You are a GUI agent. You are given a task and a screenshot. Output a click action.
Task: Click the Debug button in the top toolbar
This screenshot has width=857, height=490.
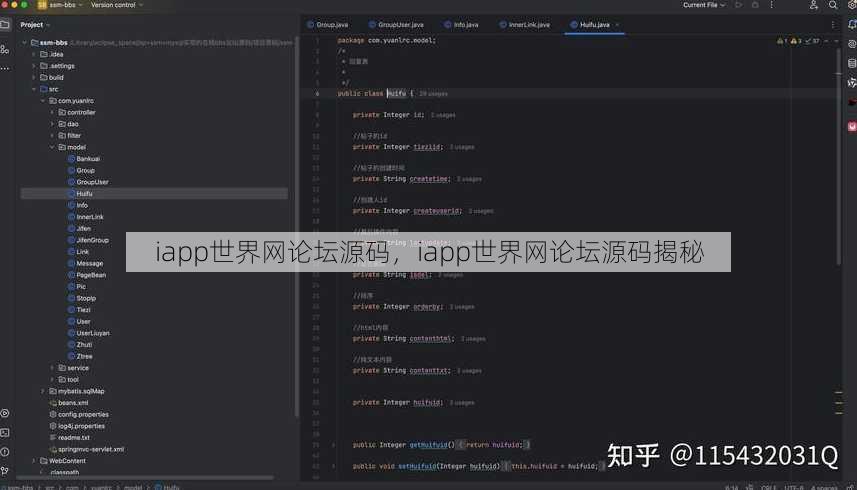pyautogui.click(x=755, y=5)
